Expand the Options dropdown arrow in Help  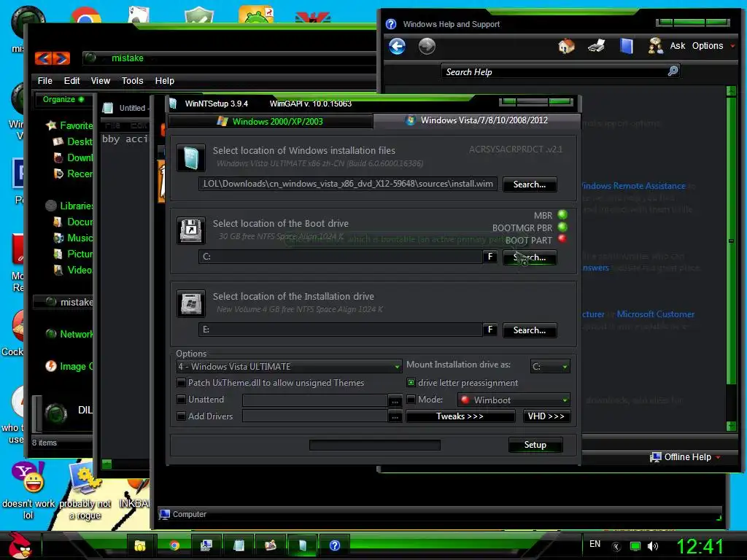point(732,46)
